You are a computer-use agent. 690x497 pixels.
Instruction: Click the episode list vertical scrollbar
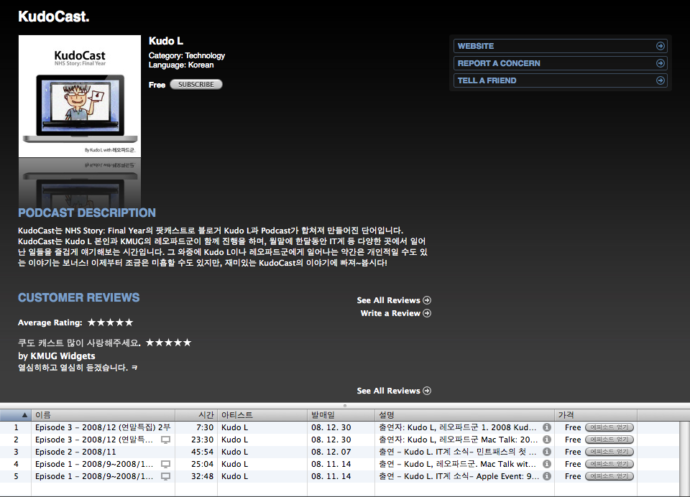(685, 459)
